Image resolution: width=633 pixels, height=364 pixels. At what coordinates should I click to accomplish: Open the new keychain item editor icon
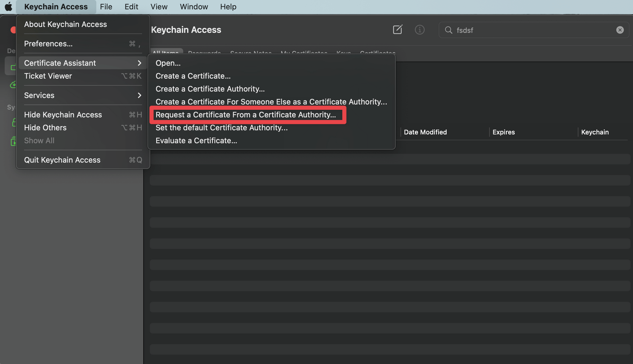397,29
